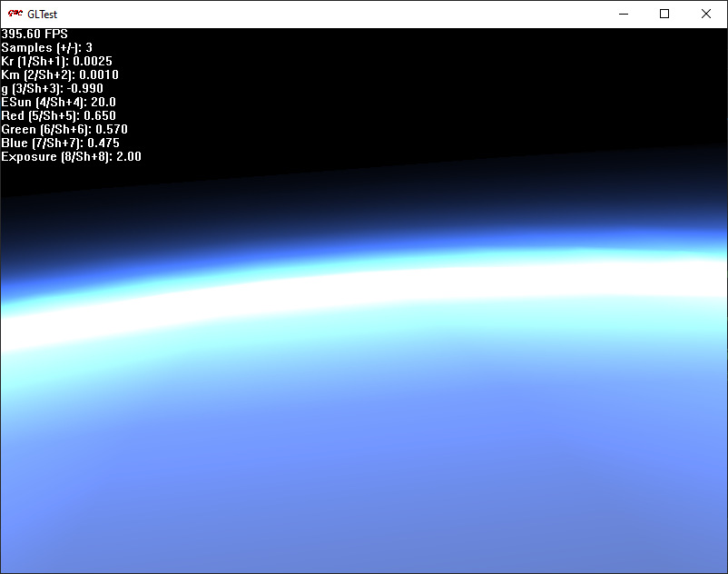Click the 'Exposure (8/Sh+8): 2.00' readout
728x574 pixels.
click(x=71, y=156)
